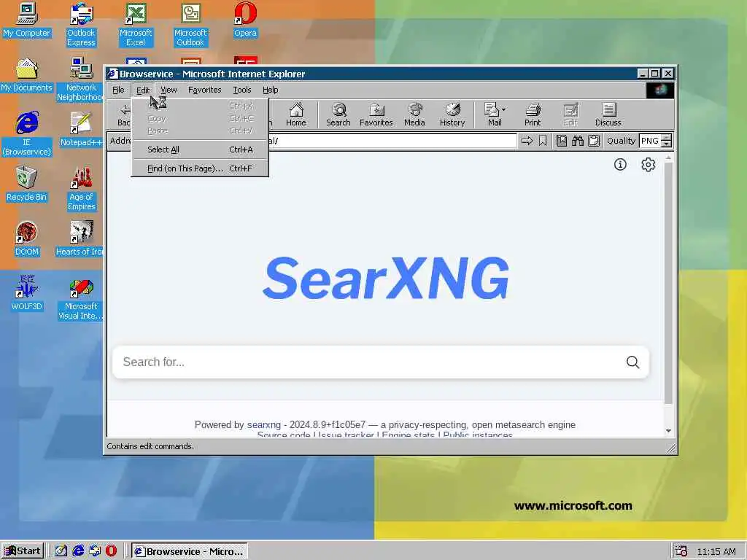Viewport: 747px width, 560px height.
Task: Open the SearXNG info icon
Action: click(x=620, y=164)
